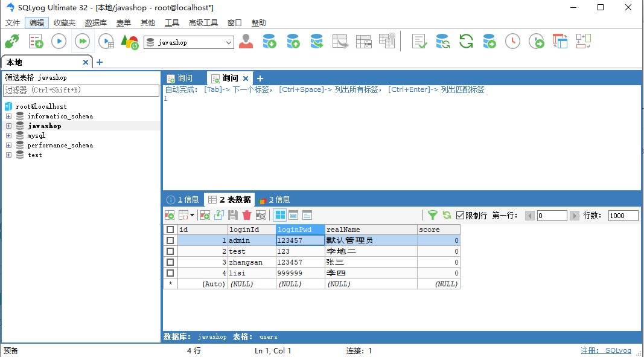
Task: Open the checklist document with checkmark icon
Action: tap(419, 42)
